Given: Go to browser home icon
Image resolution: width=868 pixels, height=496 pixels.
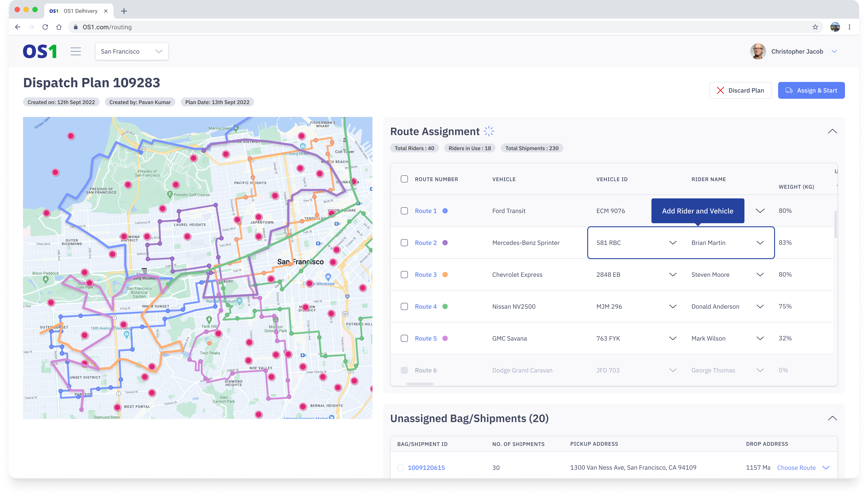Looking at the screenshot, I should click(59, 27).
